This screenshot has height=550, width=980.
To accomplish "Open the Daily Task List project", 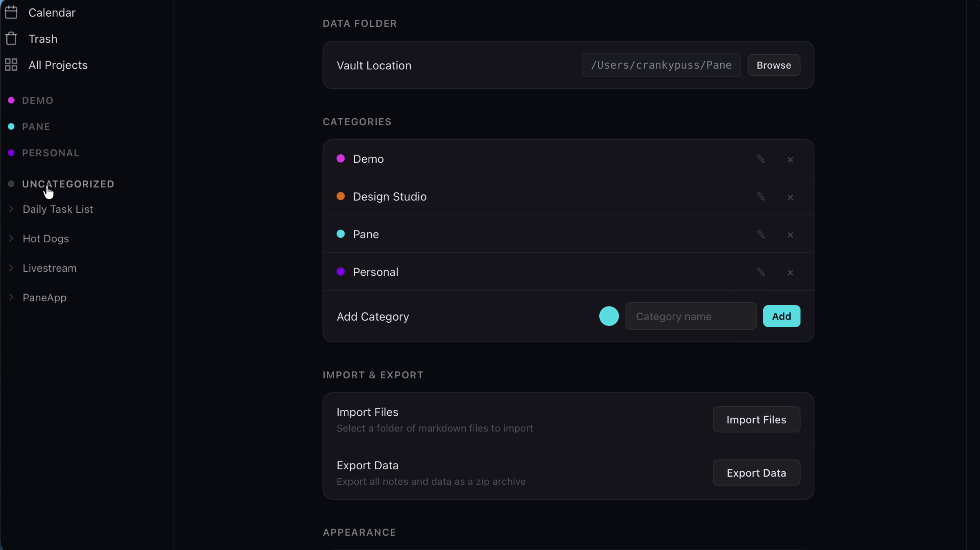I will click(x=58, y=209).
